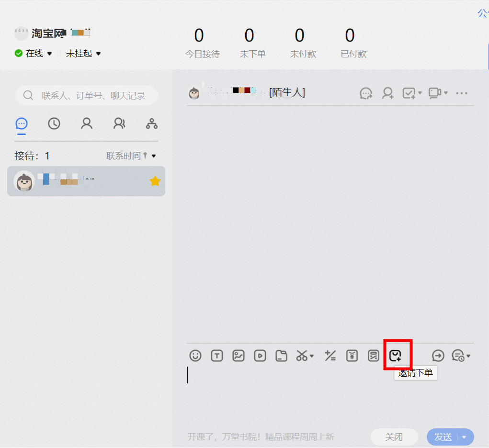Search contacts, orders, chat records field

click(x=87, y=95)
